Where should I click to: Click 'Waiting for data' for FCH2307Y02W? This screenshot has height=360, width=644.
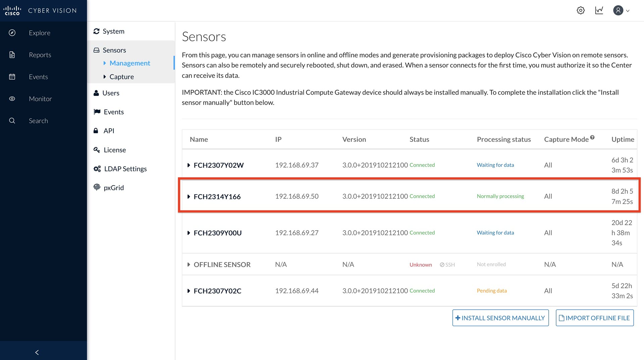pyautogui.click(x=495, y=165)
